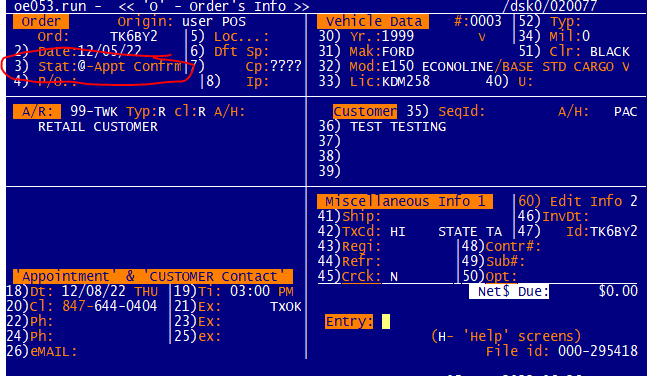Click the mileage field Mil:0
This screenshot has height=376, width=648.
pos(569,37)
